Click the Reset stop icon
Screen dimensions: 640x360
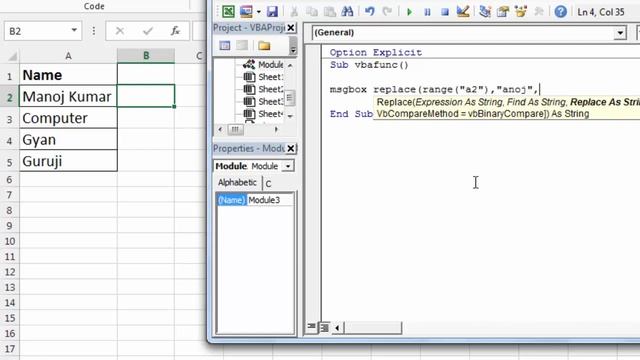[445, 12]
